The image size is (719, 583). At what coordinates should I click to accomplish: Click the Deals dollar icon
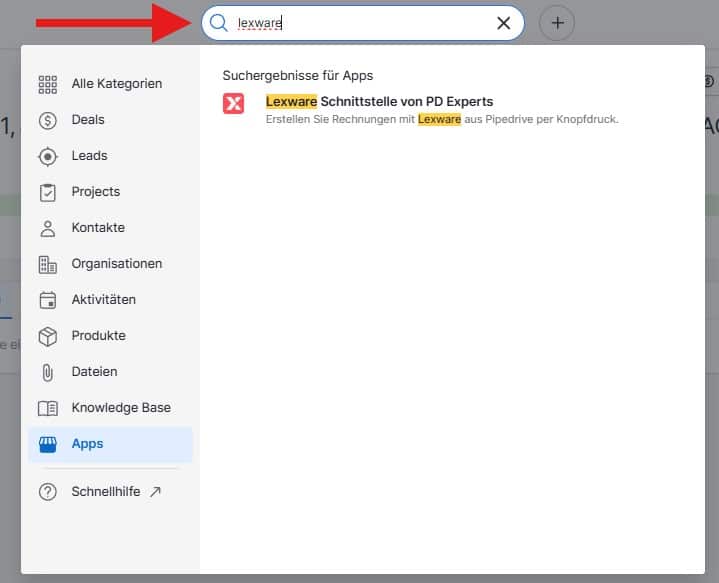[x=48, y=120]
